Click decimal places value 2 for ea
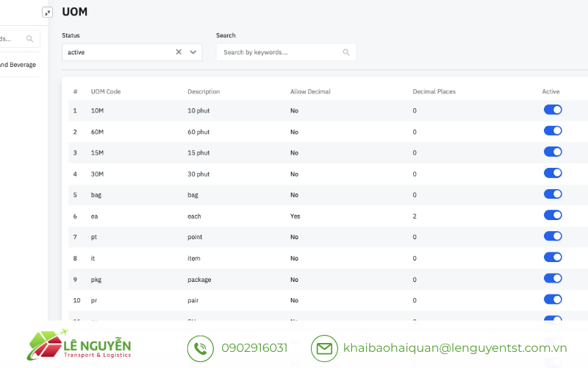Viewport: 588px width, 368px height. (415, 216)
